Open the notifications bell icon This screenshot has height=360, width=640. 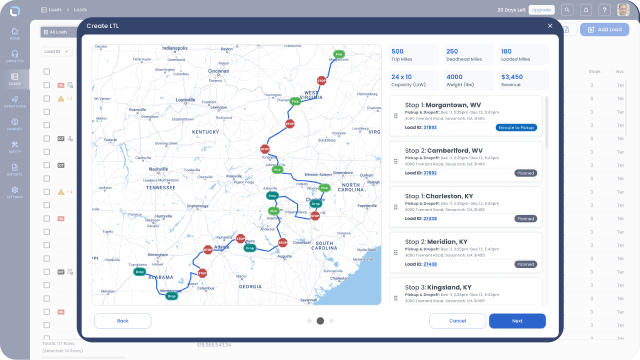[x=586, y=10]
